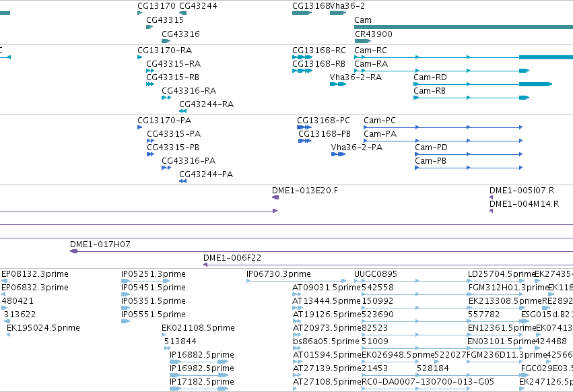Select transcript CG13168-RC
The height and width of the screenshot is (392, 573).
(319, 50)
